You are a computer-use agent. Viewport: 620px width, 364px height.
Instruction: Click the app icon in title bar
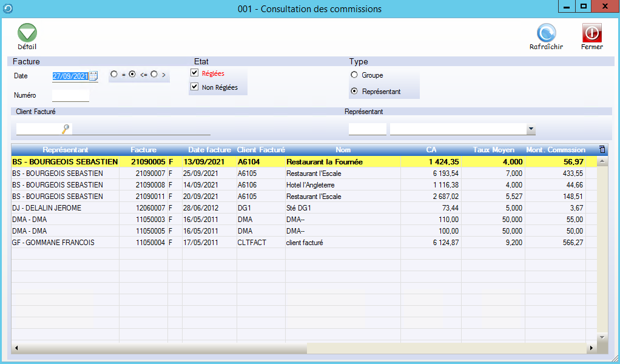pos(7,8)
